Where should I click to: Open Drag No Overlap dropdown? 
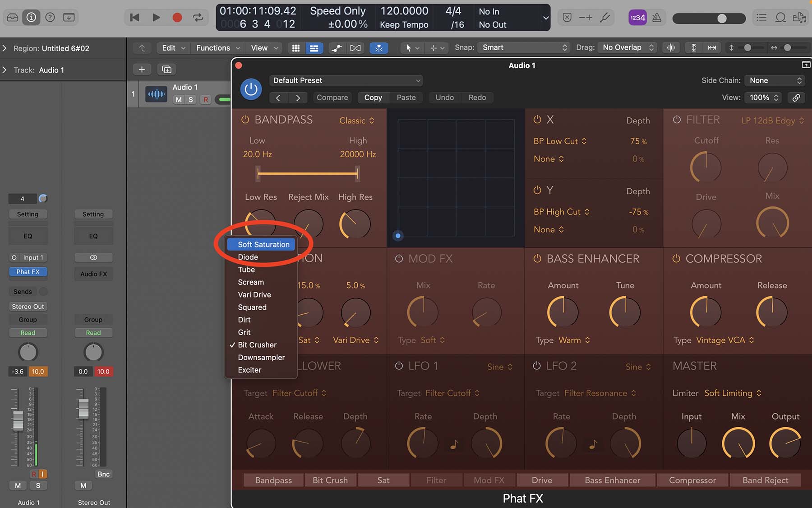point(627,47)
